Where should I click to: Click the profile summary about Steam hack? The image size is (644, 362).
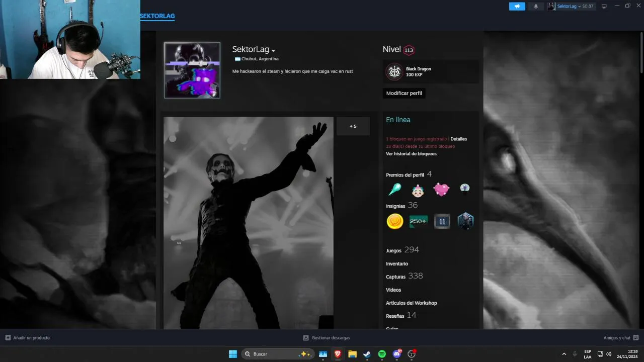(x=292, y=71)
